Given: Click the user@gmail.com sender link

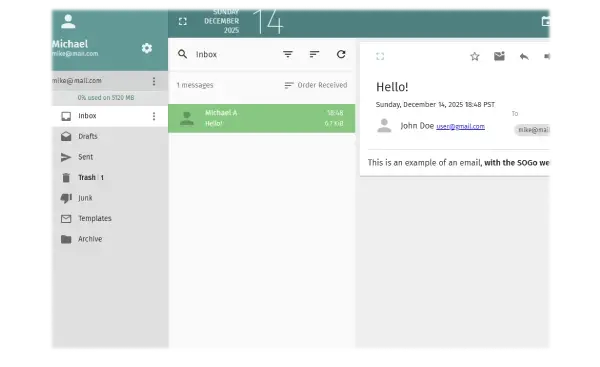Looking at the screenshot, I should pos(460,126).
